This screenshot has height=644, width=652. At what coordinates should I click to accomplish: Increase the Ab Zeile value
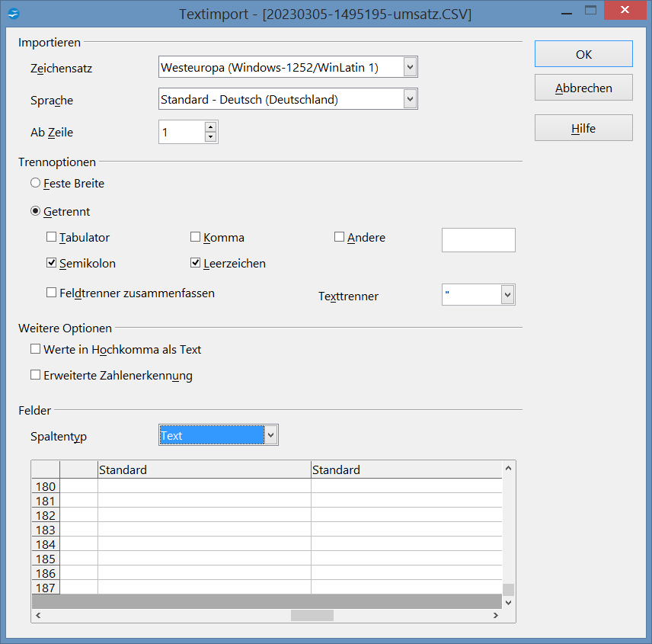pyautogui.click(x=211, y=127)
